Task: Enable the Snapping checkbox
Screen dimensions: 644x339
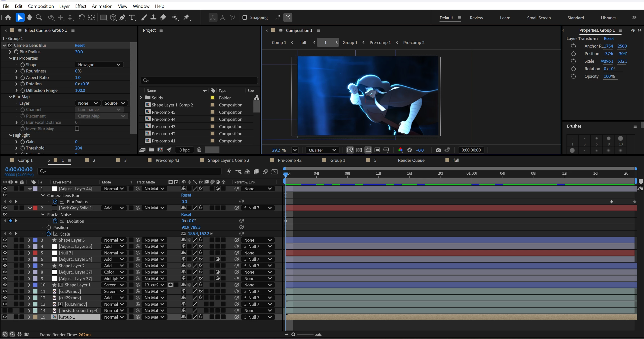Action: click(x=245, y=17)
